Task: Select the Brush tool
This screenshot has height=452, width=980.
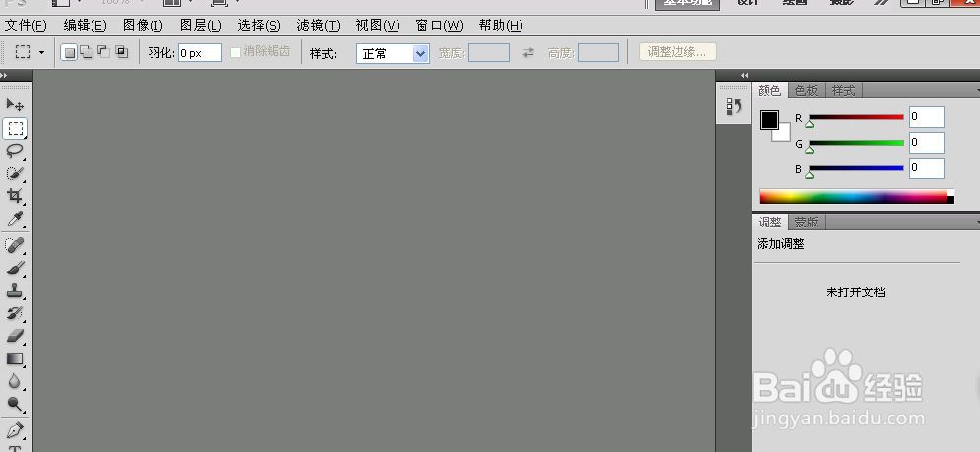Action: (15, 268)
